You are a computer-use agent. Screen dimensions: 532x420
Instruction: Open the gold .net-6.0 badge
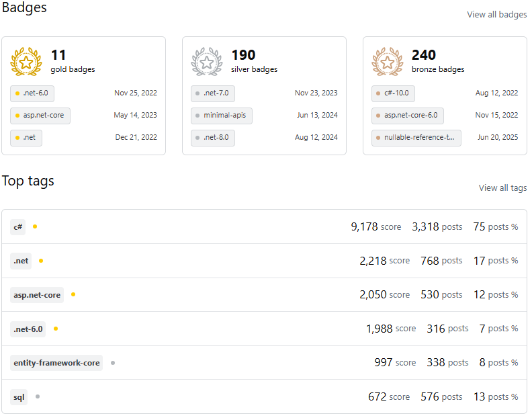point(32,93)
